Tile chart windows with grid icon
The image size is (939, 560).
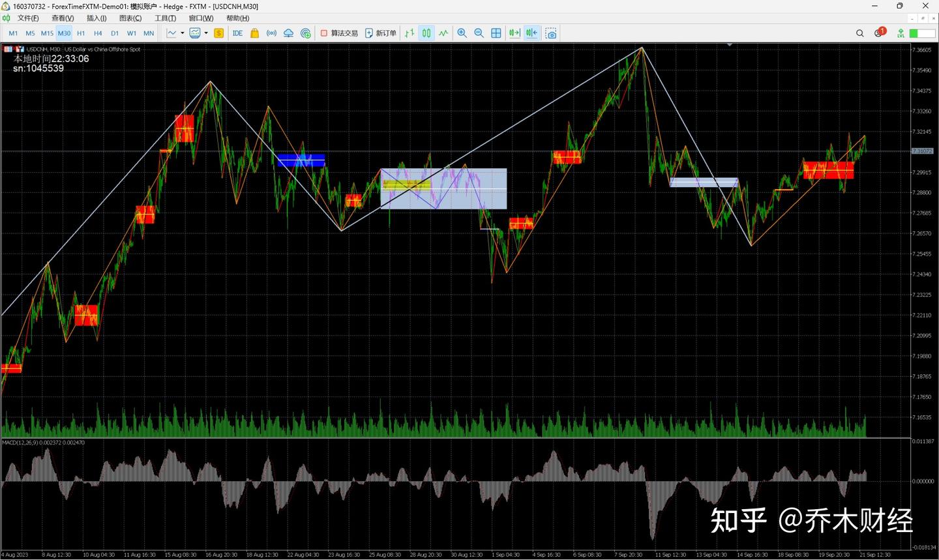tap(496, 33)
